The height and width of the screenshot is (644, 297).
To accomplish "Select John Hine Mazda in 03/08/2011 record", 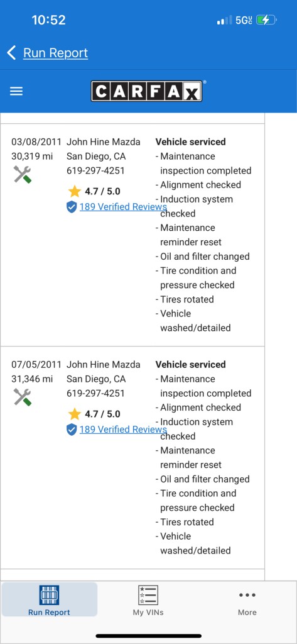I will point(104,142).
